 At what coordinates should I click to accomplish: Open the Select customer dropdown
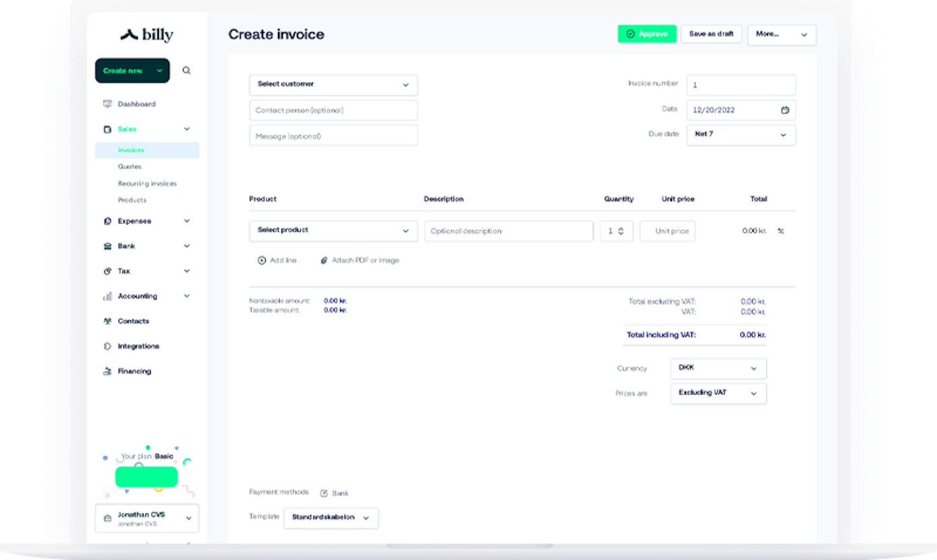(333, 85)
